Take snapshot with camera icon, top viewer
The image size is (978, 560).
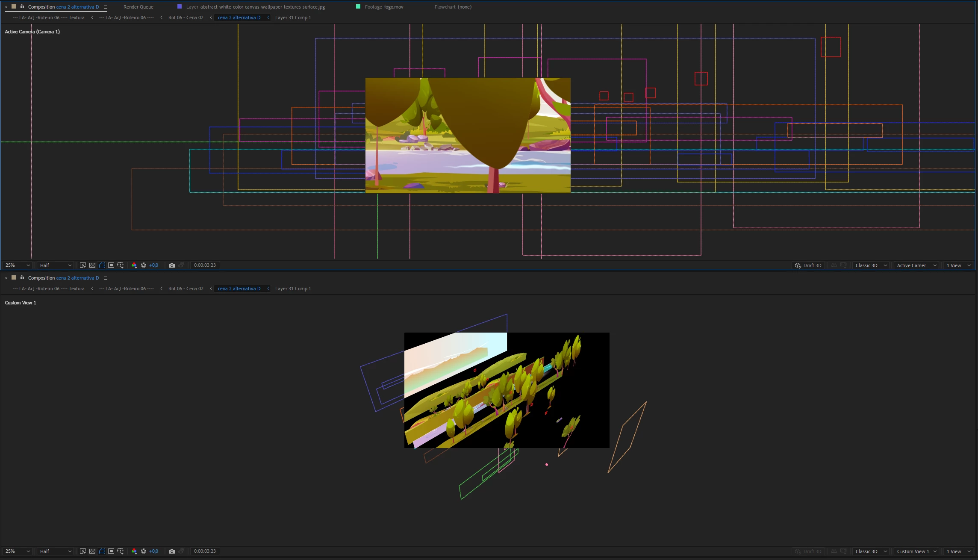tap(172, 265)
